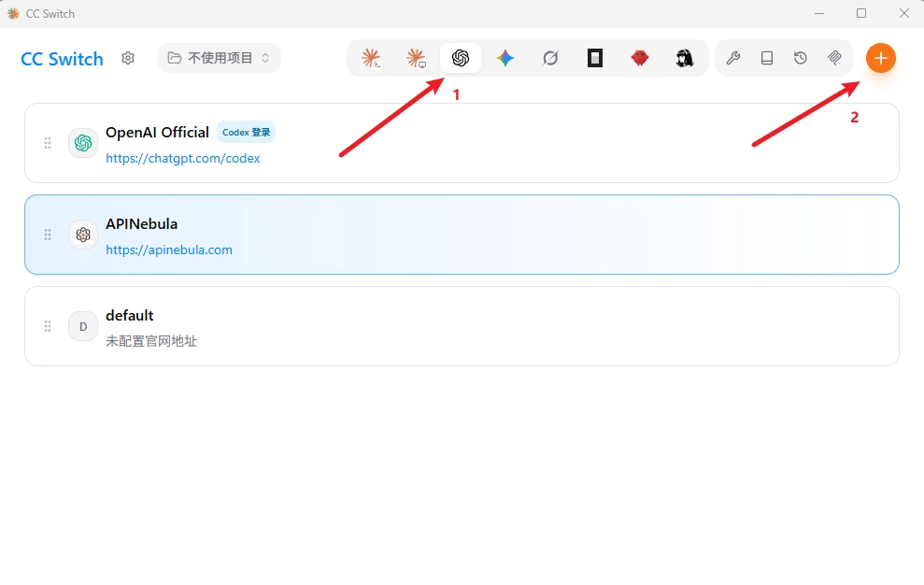Switch to the Claude Code terminal app

pos(371,58)
